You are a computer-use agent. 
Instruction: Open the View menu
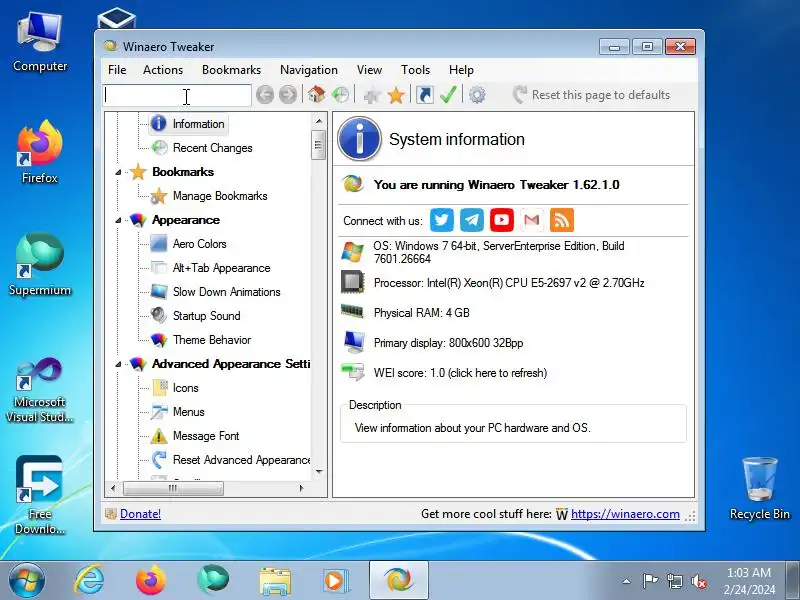click(369, 70)
